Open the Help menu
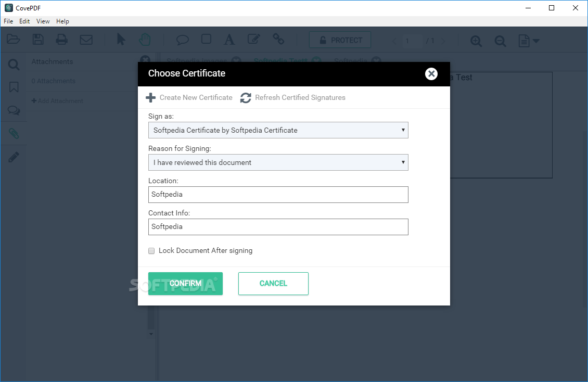The height and width of the screenshot is (382, 588). pos(62,21)
